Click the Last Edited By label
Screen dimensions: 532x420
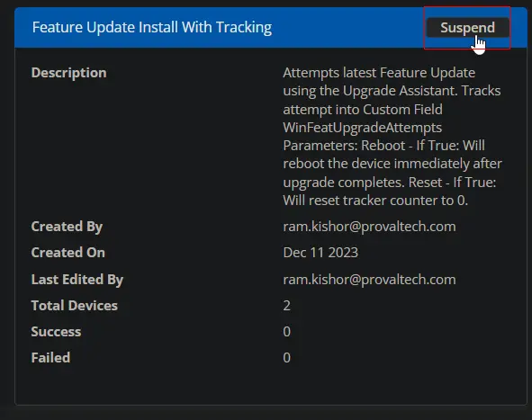click(77, 280)
